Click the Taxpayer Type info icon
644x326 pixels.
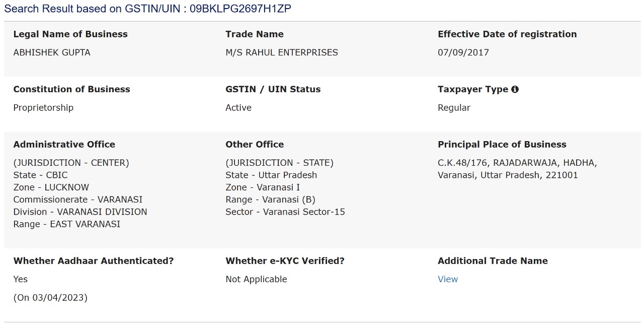515,89
